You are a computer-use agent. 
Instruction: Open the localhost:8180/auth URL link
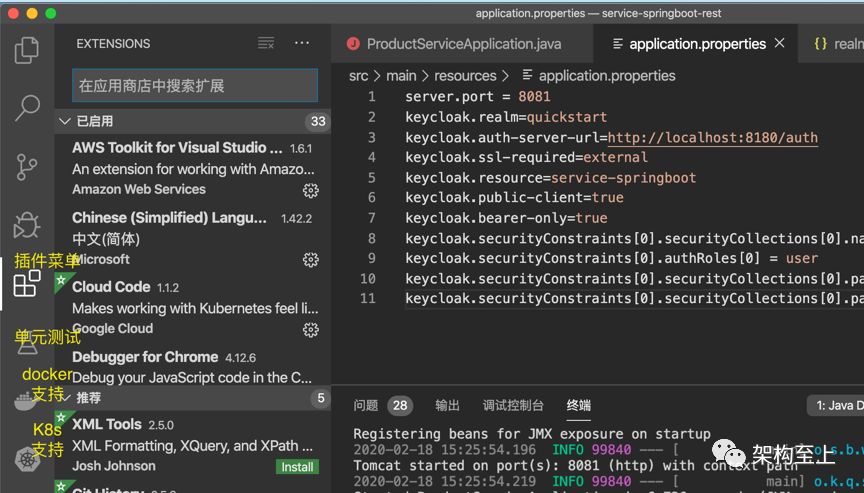(712, 137)
